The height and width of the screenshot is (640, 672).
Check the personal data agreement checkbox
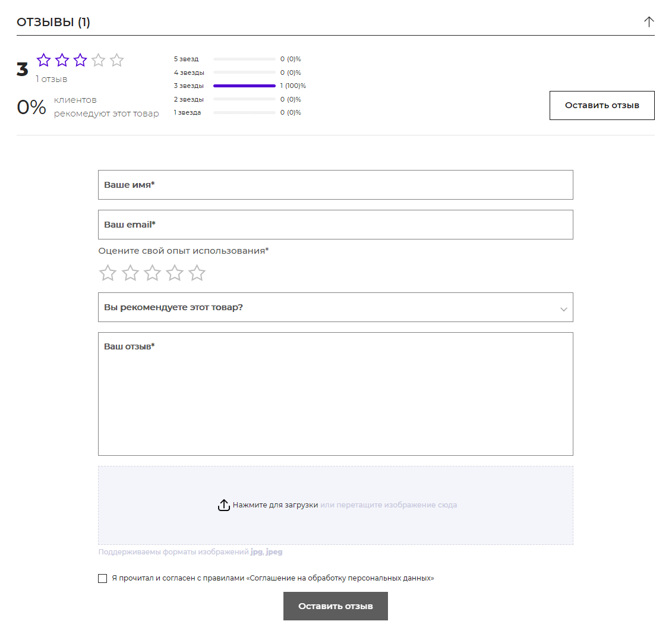coord(103,578)
